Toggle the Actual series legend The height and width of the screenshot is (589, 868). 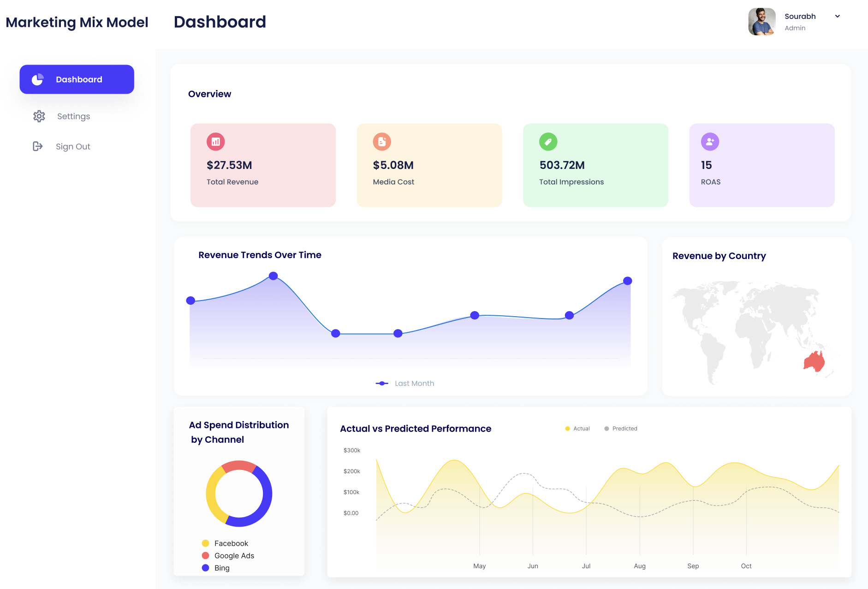click(x=577, y=428)
